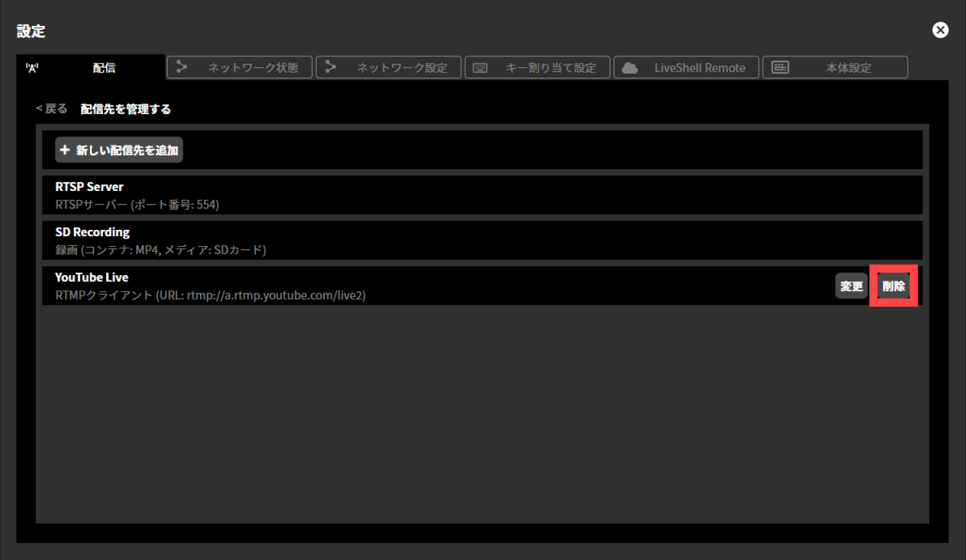966x560 pixels.
Task: Open the ネットワーク設定 tab
Action: [388, 67]
